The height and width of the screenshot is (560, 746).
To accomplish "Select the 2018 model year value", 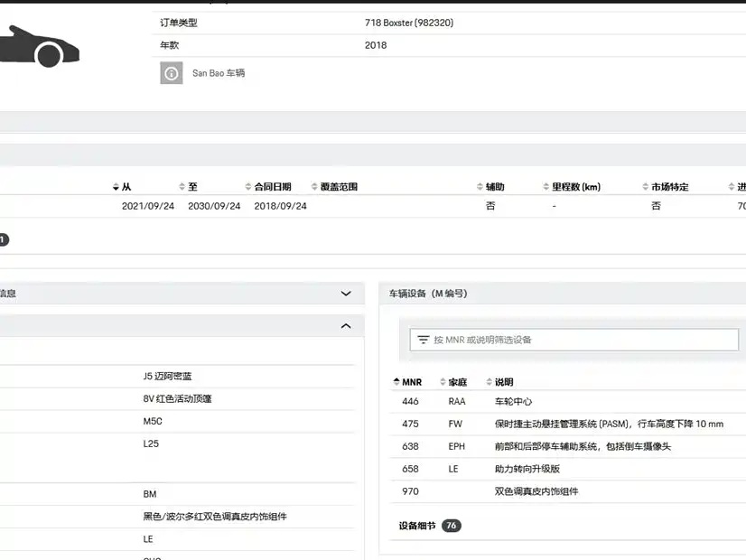I will (376, 45).
